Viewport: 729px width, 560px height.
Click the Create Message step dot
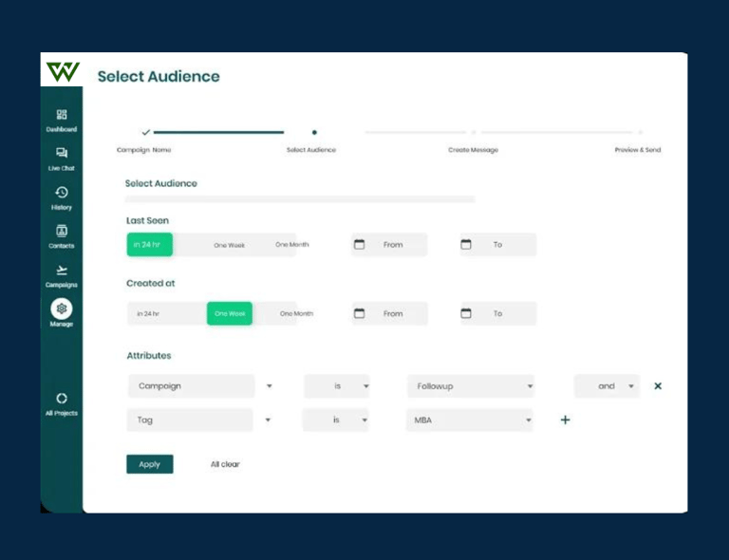point(474,133)
